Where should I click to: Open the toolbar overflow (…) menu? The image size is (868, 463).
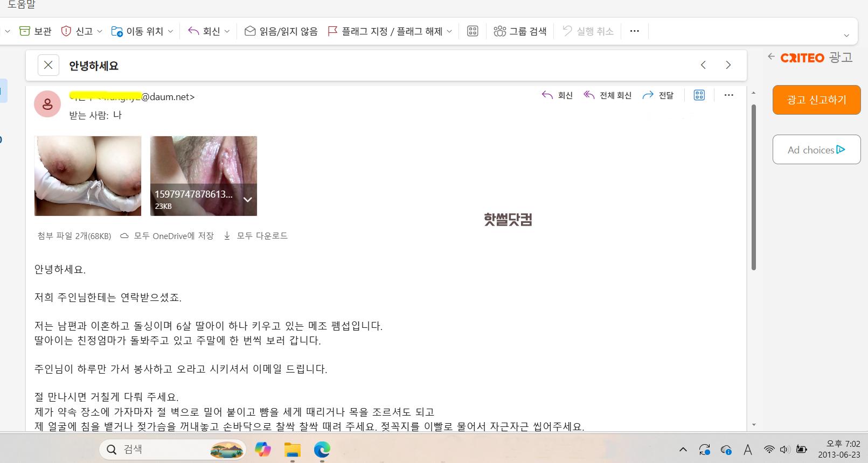[634, 31]
